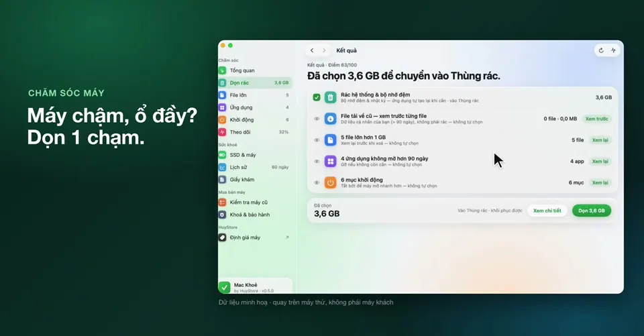Switch to File lớn section

[x=255, y=95]
